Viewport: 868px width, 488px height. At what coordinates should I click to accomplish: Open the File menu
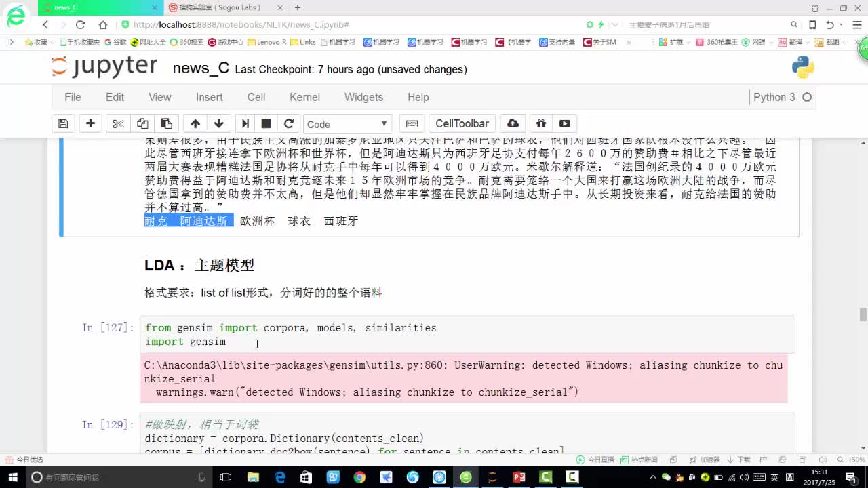pyautogui.click(x=73, y=97)
